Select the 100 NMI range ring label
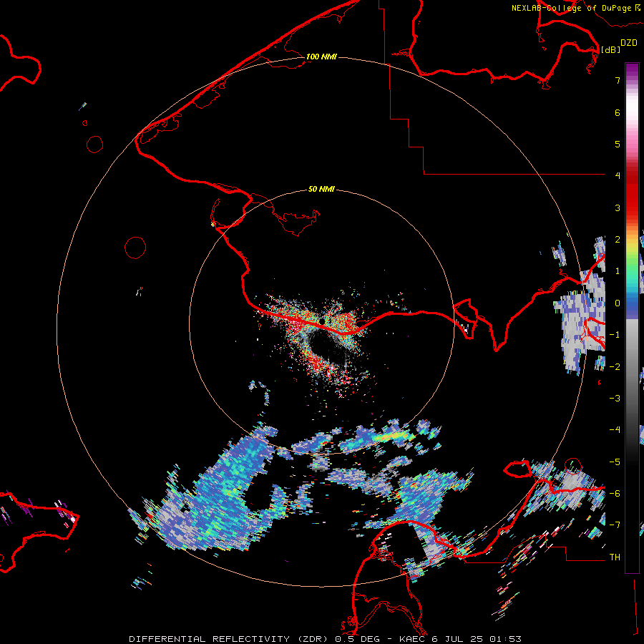Screen dimensions: 644x644 [321, 57]
